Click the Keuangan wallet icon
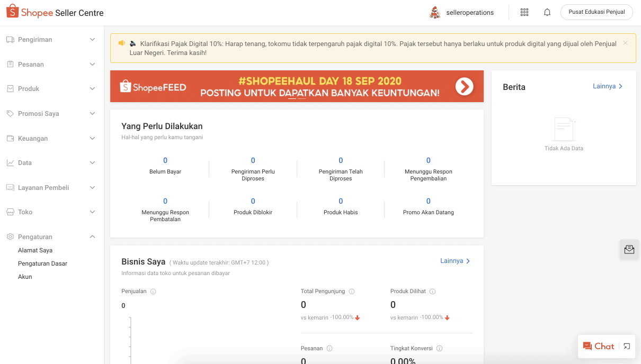641x364 pixels. [x=10, y=139]
